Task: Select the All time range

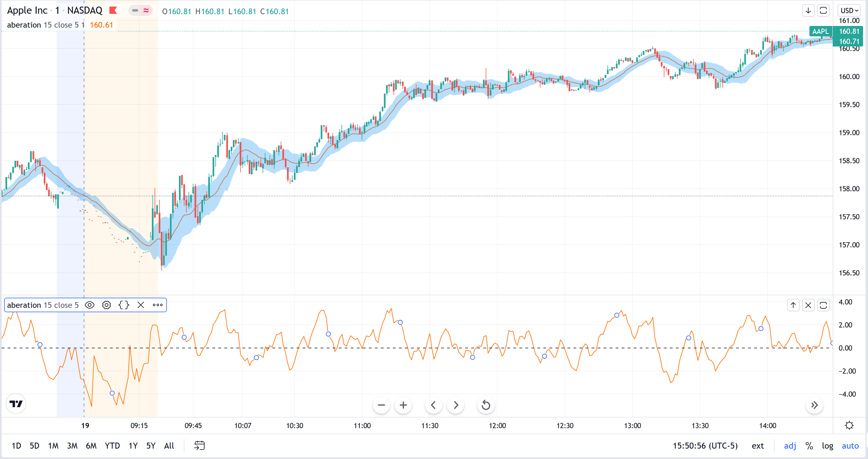Action: point(169,446)
